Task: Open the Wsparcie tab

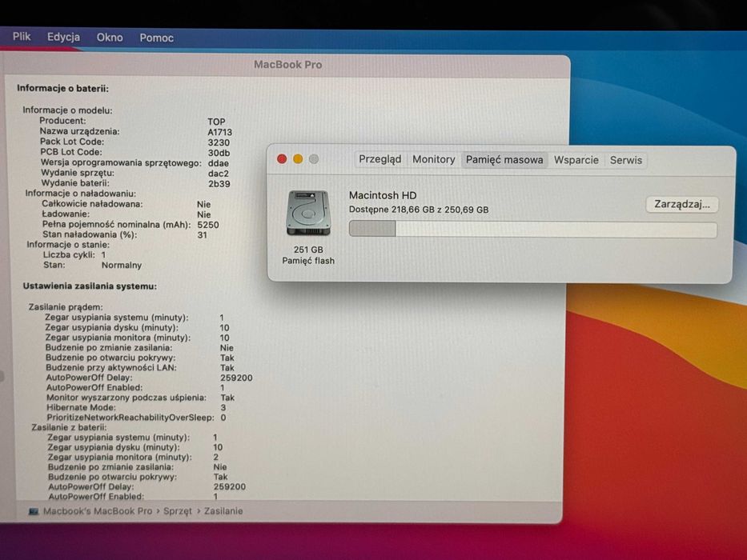Action: point(576,160)
